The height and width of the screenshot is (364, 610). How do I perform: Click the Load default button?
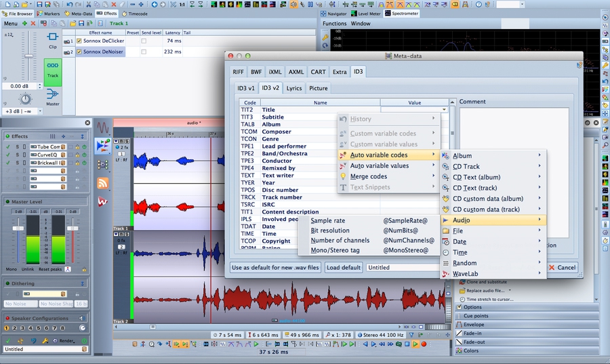(x=343, y=267)
